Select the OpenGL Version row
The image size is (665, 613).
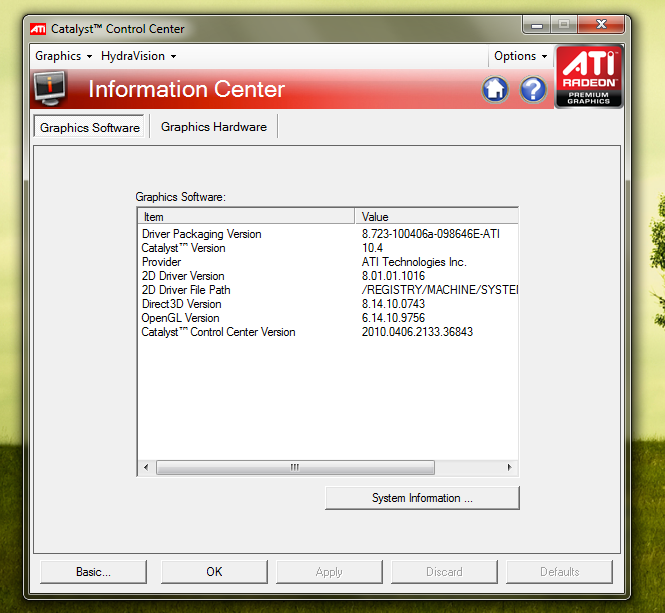coord(328,318)
